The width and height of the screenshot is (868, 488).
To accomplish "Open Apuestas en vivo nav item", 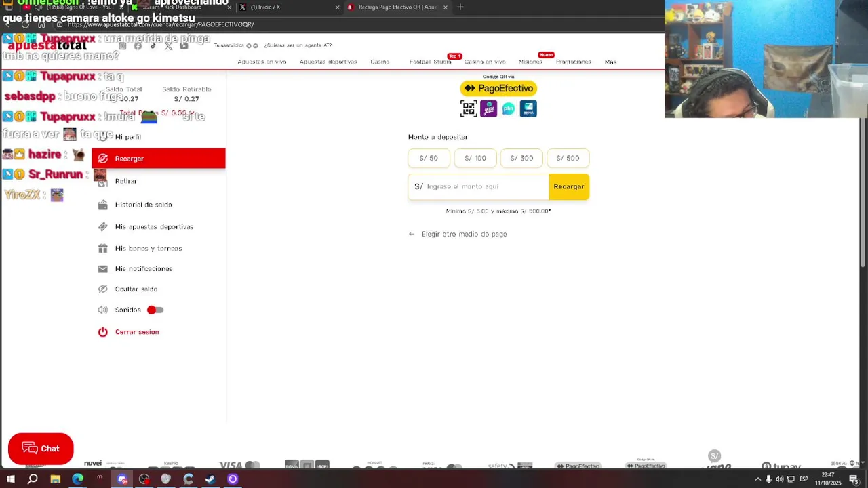I will [x=262, y=62].
